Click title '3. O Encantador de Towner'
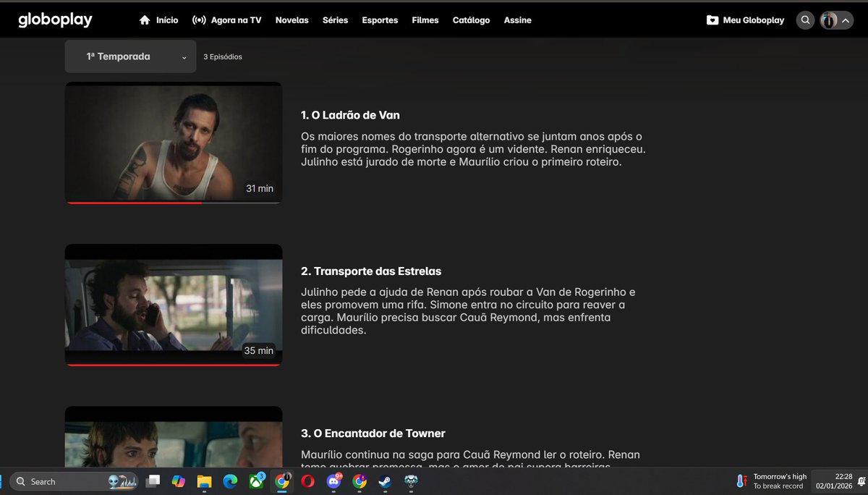868x495 pixels. (x=373, y=433)
